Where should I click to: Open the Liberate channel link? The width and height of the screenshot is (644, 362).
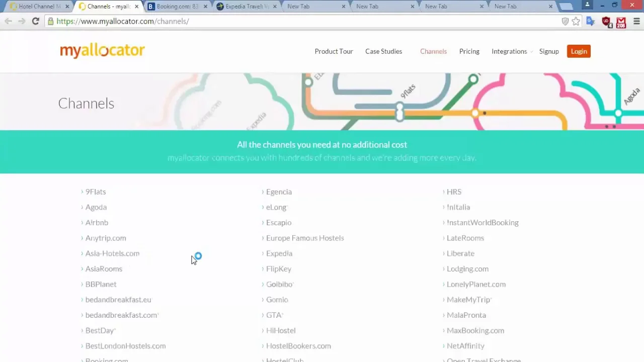coord(460,253)
